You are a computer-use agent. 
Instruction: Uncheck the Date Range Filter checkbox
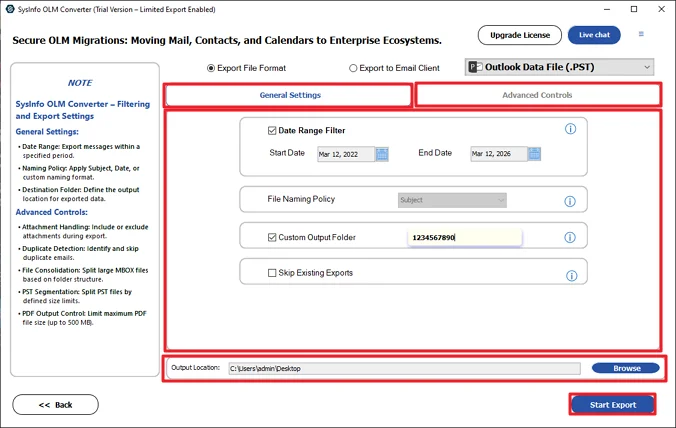[272, 131]
